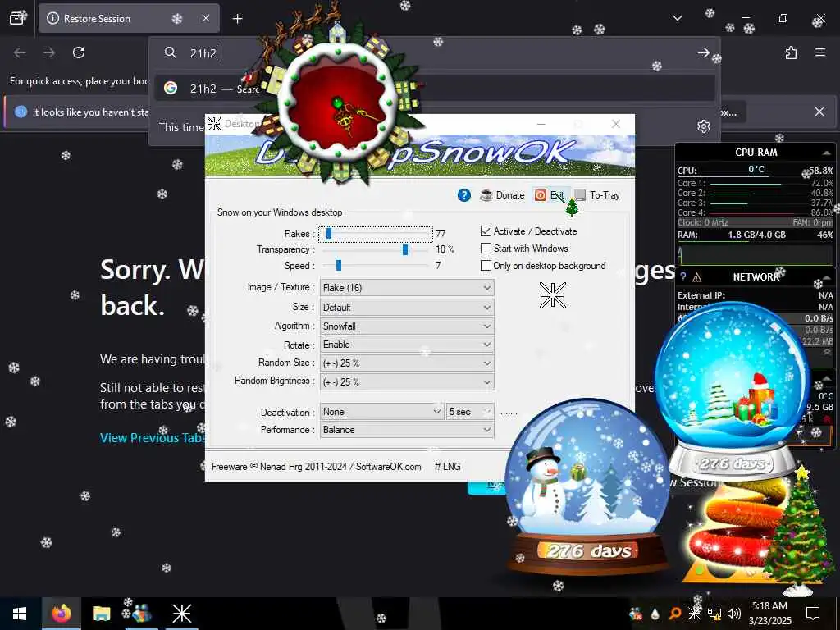Collapse the NETWORK gadget section

click(827, 277)
